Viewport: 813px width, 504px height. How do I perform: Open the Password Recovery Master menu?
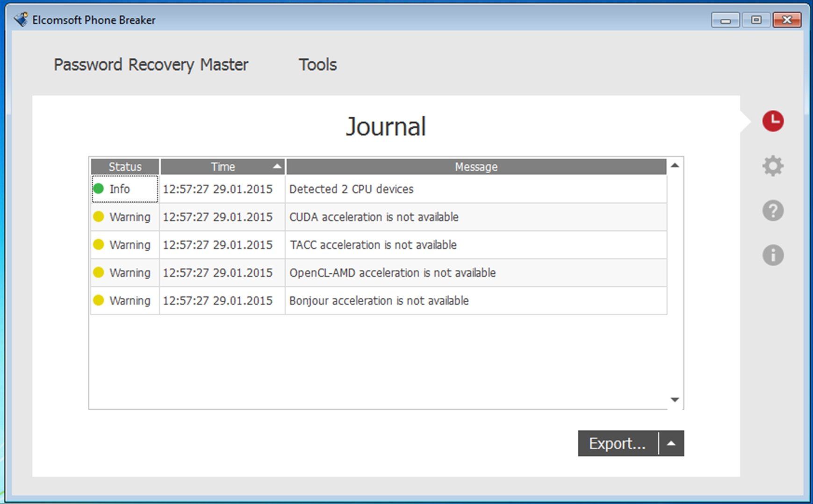coord(151,64)
